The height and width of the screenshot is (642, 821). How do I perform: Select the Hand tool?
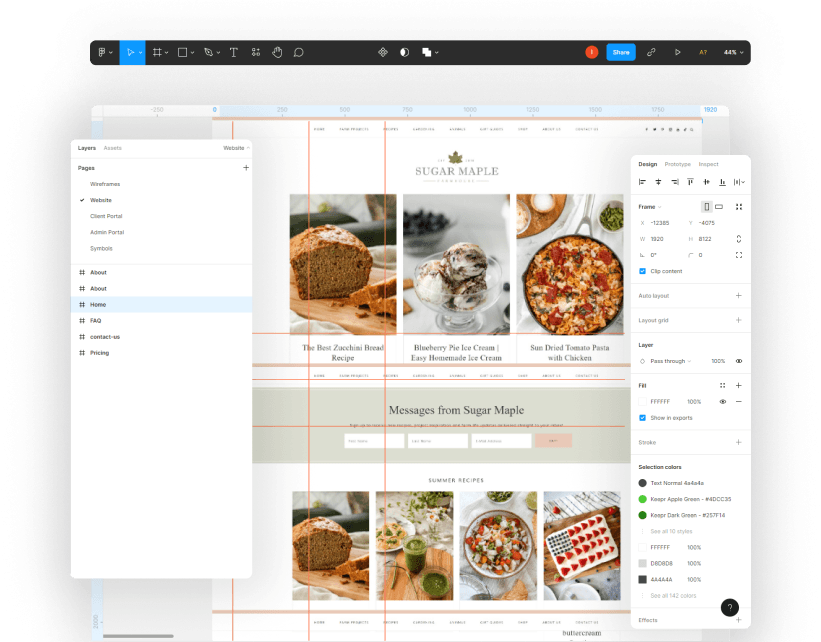click(277, 52)
